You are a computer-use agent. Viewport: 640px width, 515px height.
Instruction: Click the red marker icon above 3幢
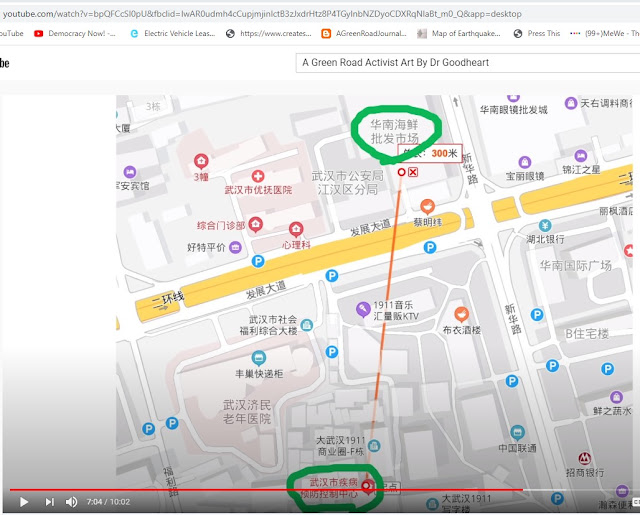coord(201,162)
